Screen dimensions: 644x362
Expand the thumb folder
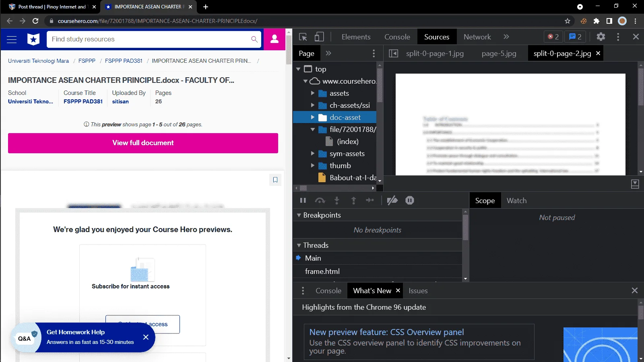[313, 166]
